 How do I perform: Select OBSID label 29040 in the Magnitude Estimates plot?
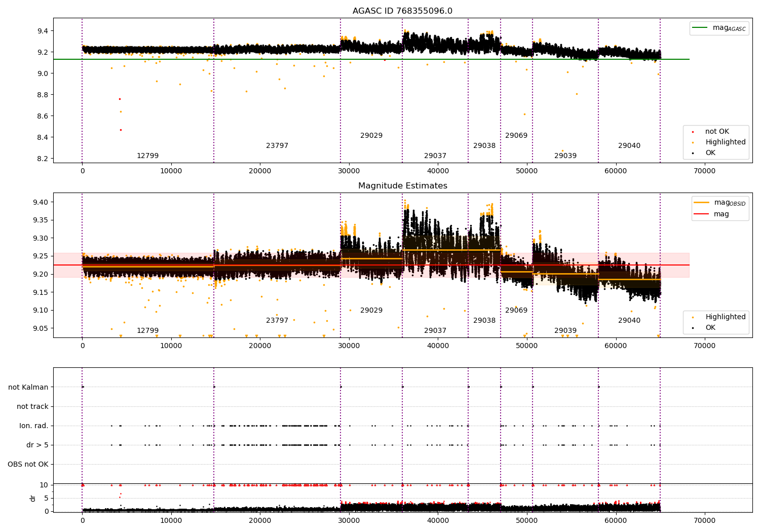coord(629,321)
